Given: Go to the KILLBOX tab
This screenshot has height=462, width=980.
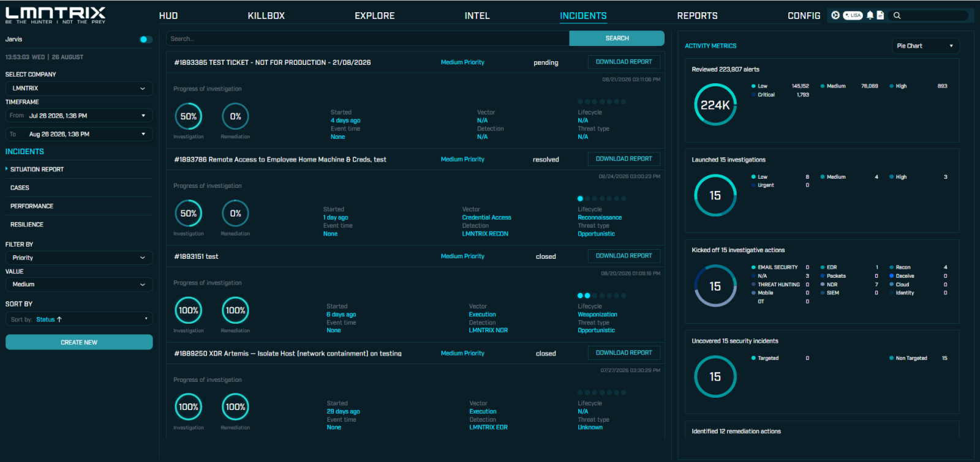Looking at the screenshot, I should (266, 16).
